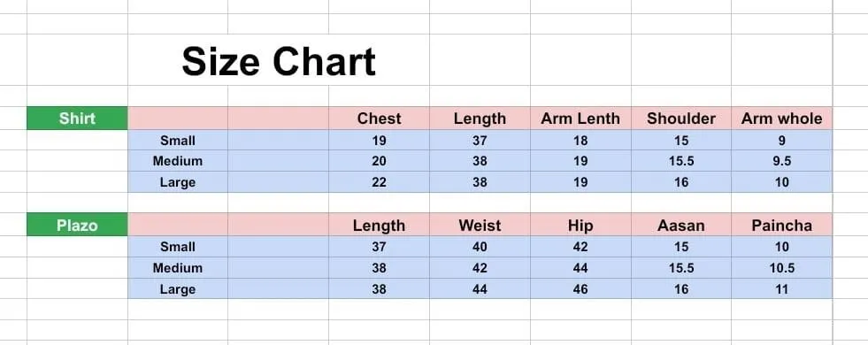This screenshot has width=868, height=345.
Task: Click Plazo Small weist value 40
Action: click(x=480, y=247)
